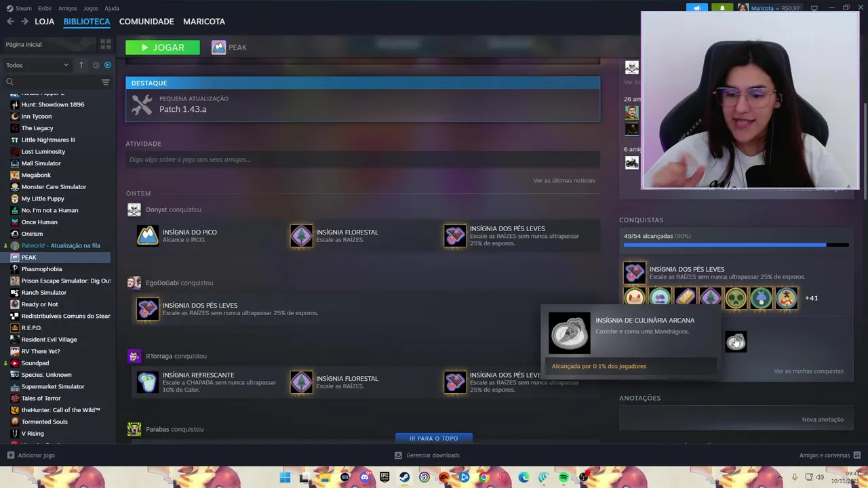This screenshot has width=868, height=488.
Task: Open the Windows Start menu
Action: pyautogui.click(x=285, y=478)
